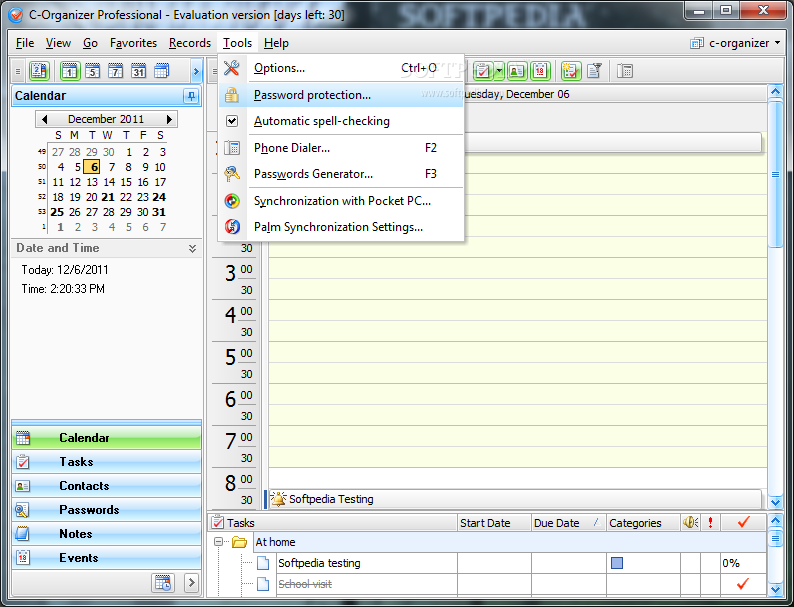This screenshot has height=607, width=794.
Task: Open dropdown arrow beside tasks toolbar icon
Action: coord(499,71)
